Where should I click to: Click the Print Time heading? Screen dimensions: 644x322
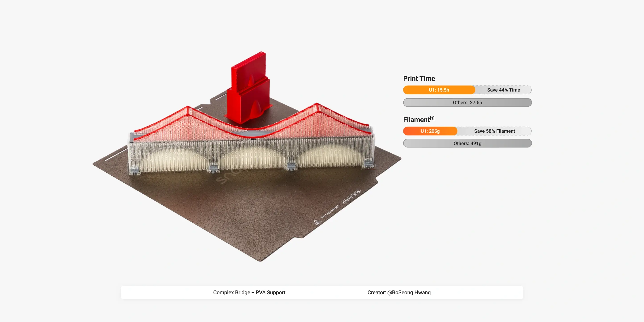pyautogui.click(x=419, y=78)
